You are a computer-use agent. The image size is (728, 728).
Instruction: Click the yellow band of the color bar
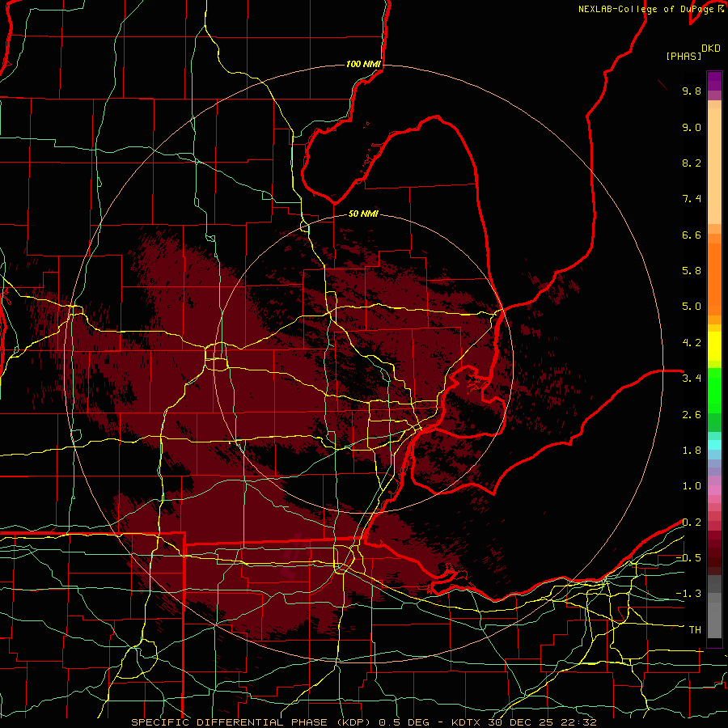coord(714,346)
